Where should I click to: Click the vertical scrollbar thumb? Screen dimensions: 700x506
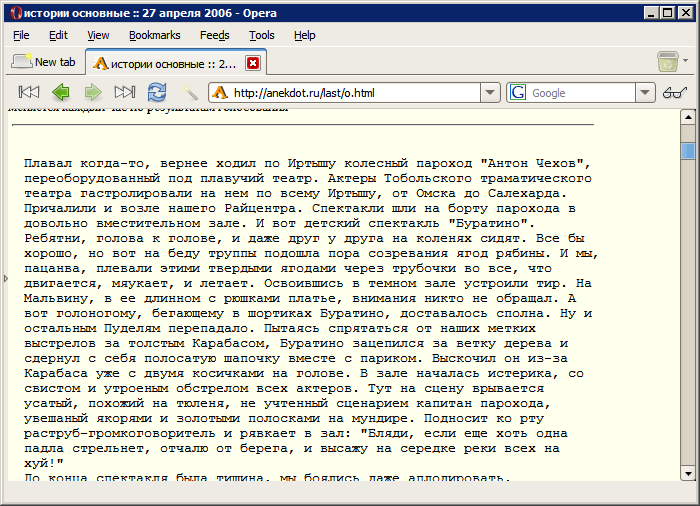click(x=688, y=150)
